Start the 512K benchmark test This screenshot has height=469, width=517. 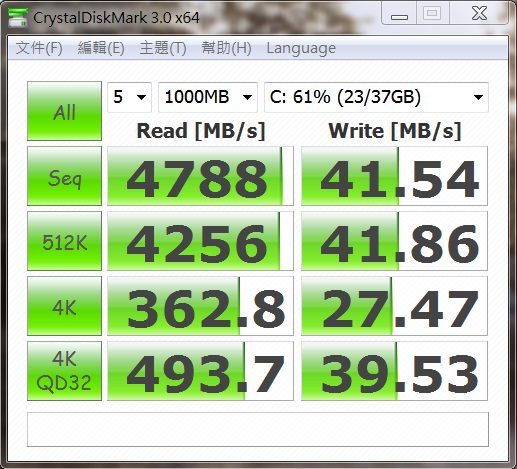point(64,241)
